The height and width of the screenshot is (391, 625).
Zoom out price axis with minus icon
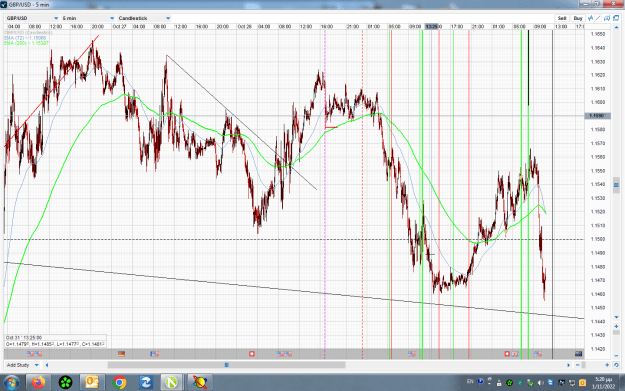tap(616, 356)
